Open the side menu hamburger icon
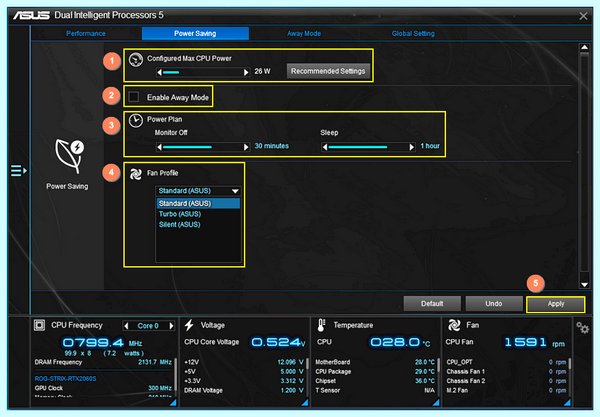Screen dimensions: 600x417 [x=18, y=171]
